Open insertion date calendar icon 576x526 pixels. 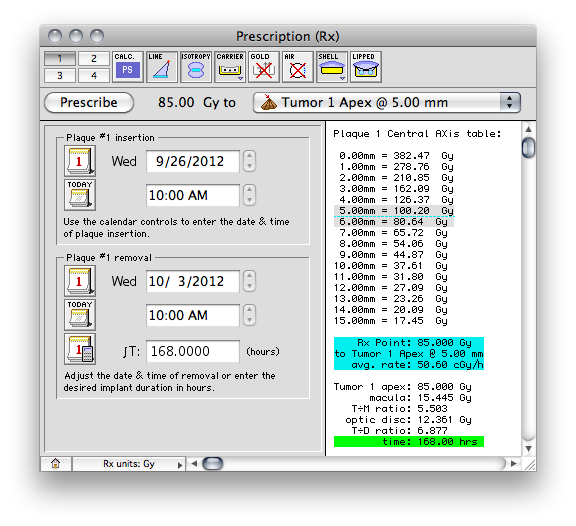tap(80, 161)
